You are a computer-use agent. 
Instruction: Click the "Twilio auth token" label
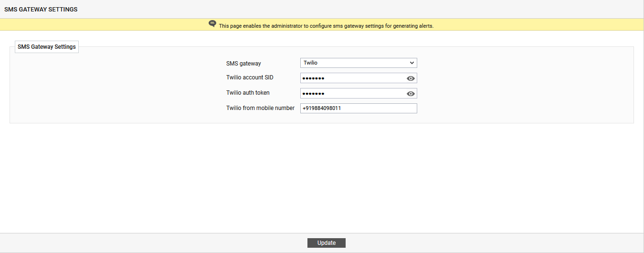pos(248,93)
